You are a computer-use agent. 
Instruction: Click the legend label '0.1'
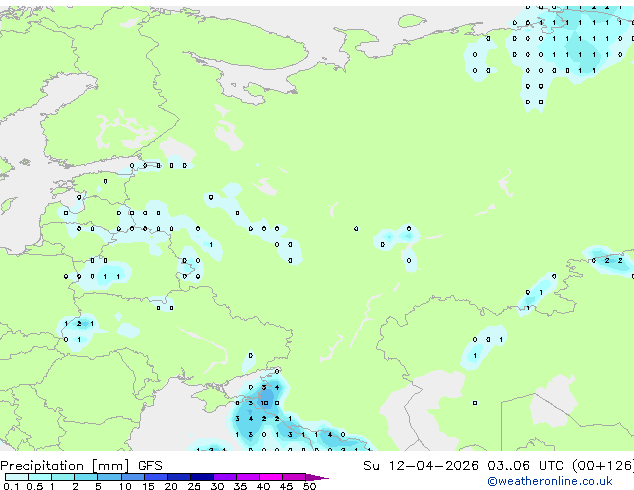click(x=11, y=486)
